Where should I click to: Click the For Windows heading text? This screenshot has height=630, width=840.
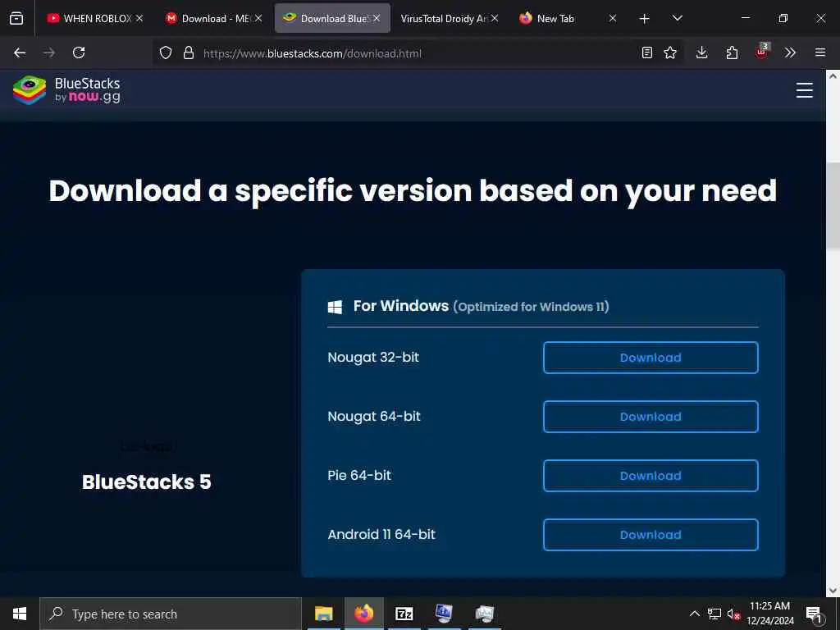click(400, 306)
